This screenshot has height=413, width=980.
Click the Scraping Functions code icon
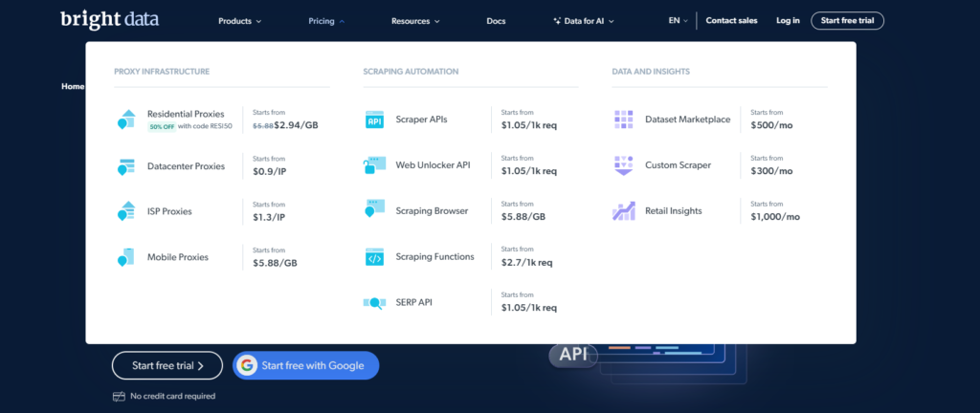point(374,257)
